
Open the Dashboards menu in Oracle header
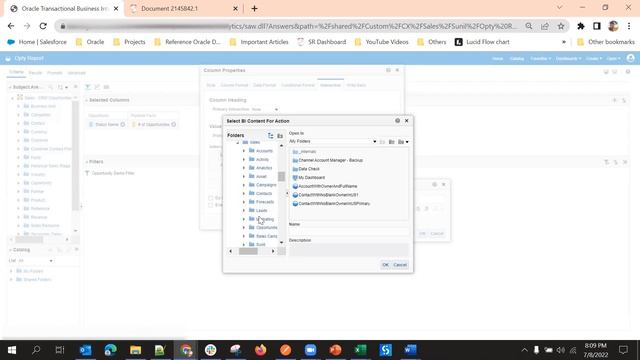point(568,59)
